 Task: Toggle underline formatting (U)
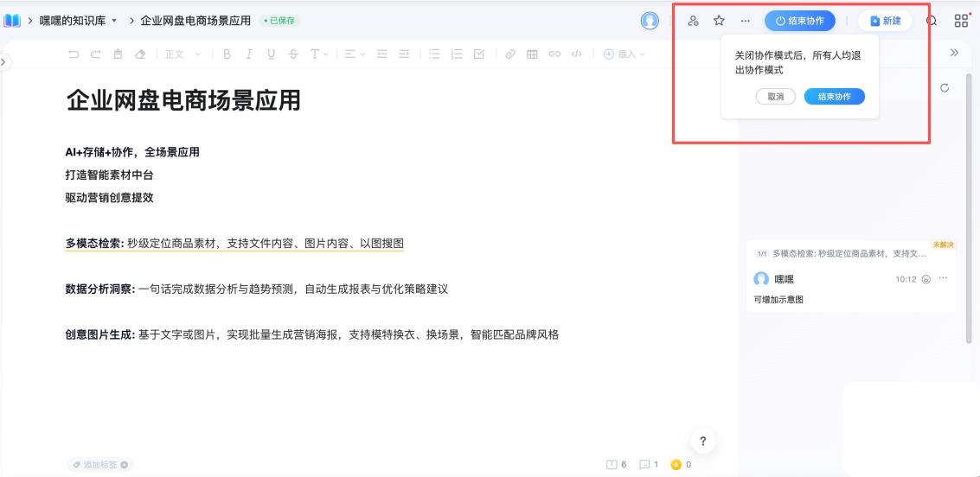(x=271, y=54)
